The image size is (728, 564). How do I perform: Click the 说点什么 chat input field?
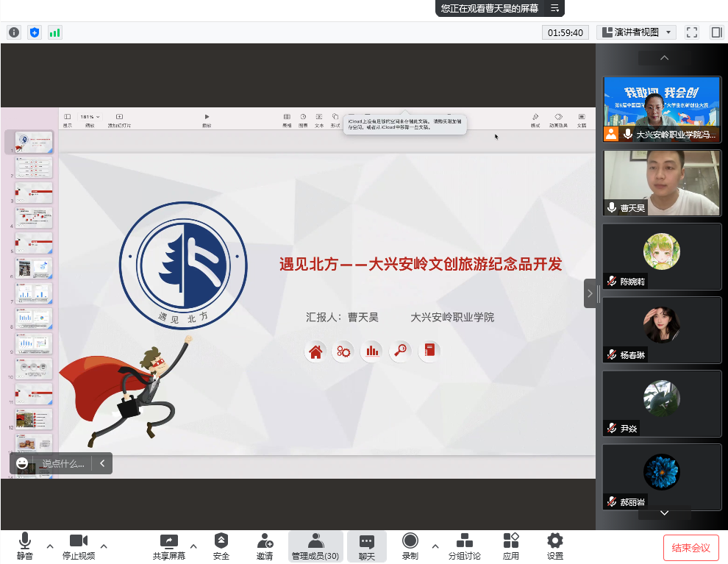point(63,463)
